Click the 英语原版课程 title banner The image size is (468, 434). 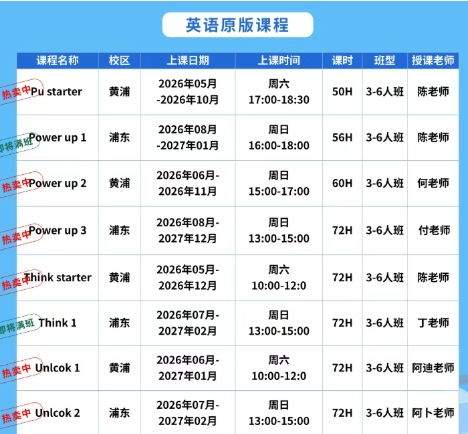tap(238, 25)
